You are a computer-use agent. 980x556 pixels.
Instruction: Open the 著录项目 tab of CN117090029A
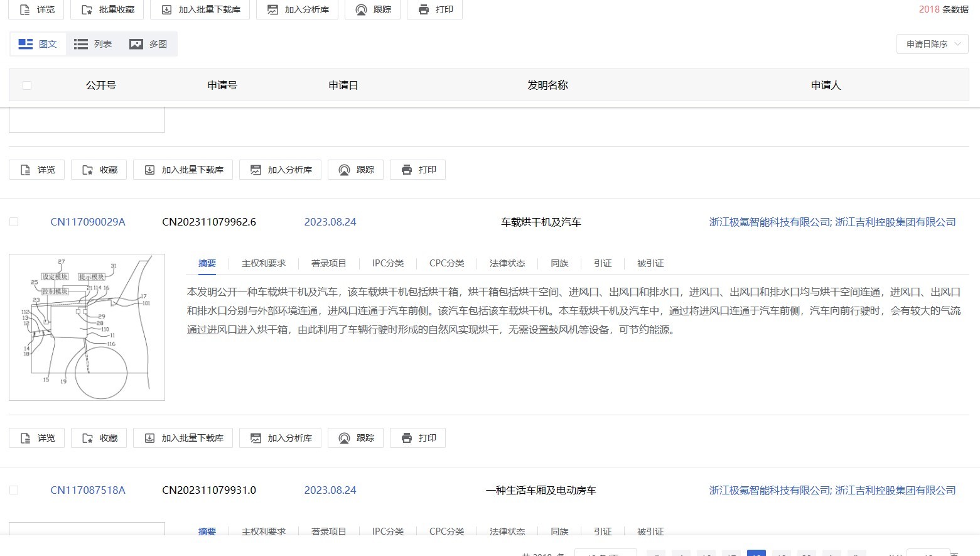coord(329,263)
